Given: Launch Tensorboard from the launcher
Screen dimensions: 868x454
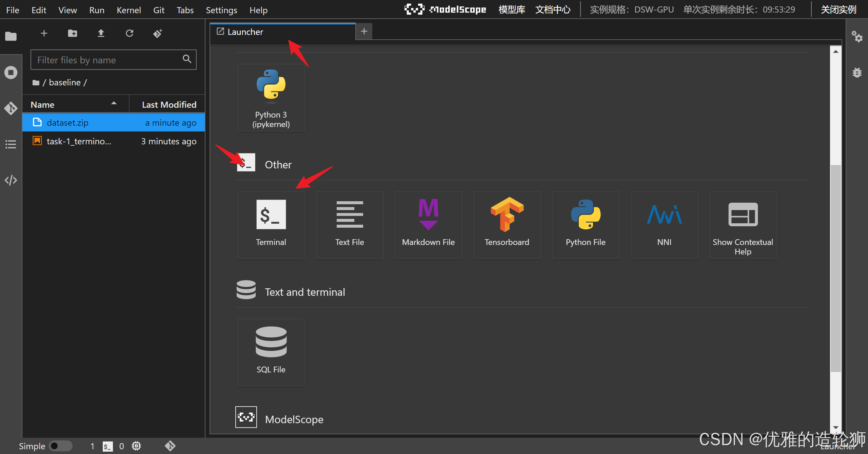Looking at the screenshot, I should (x=507, y=224).
